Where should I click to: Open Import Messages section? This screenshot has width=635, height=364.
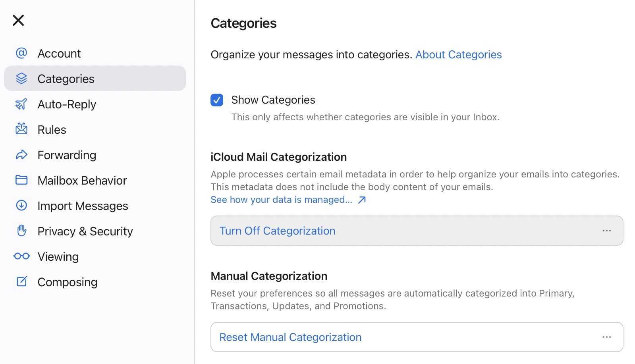point(95,206)
